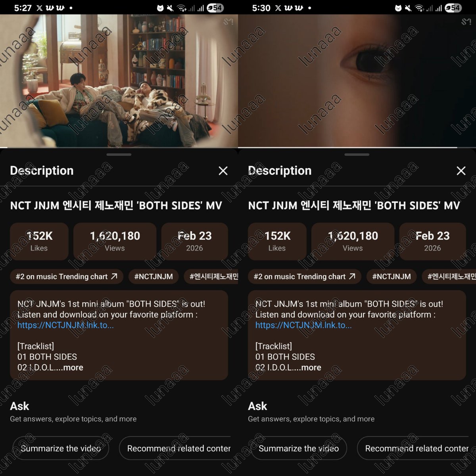Select the #NCTJNJM hashtag chip in the 5:27 screenshot
This screenshot has height=476, width=476.
point(154,276)
